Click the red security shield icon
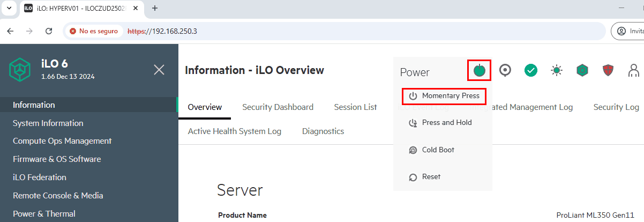 click(x=608, y=70)
